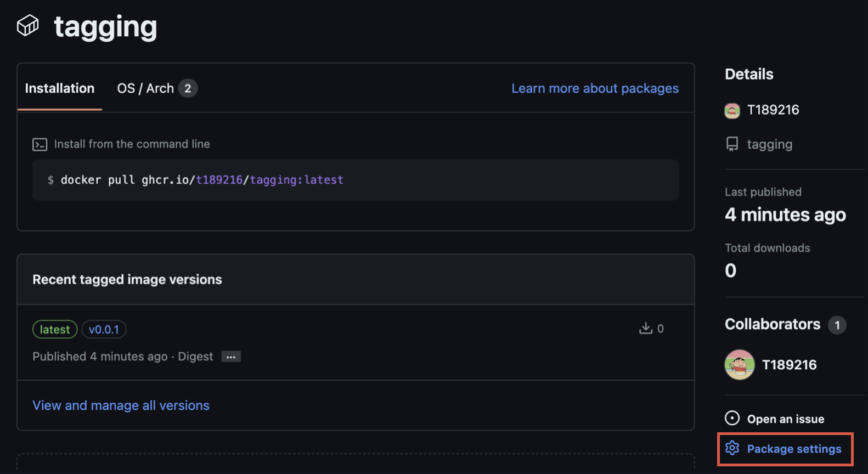This screenshot has width=868, height=474.
Task: Click the Package settings link text
Action: click(x=794, y=449)
